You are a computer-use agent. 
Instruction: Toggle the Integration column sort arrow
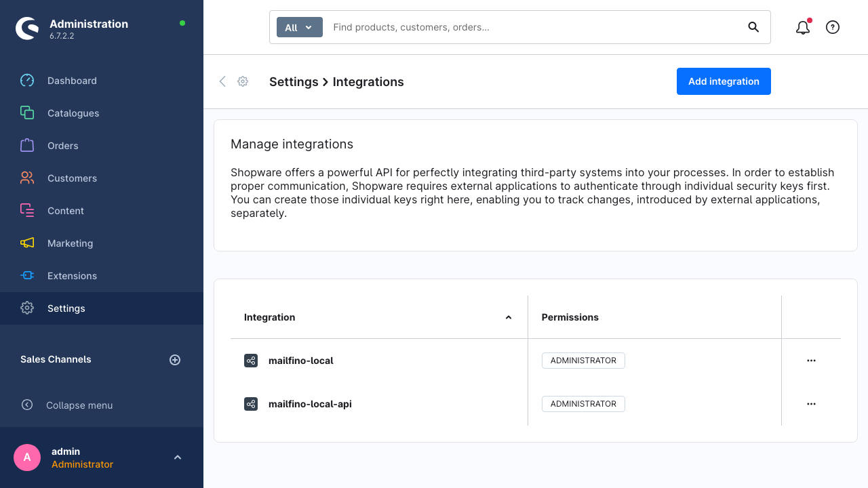coord(509,317)
